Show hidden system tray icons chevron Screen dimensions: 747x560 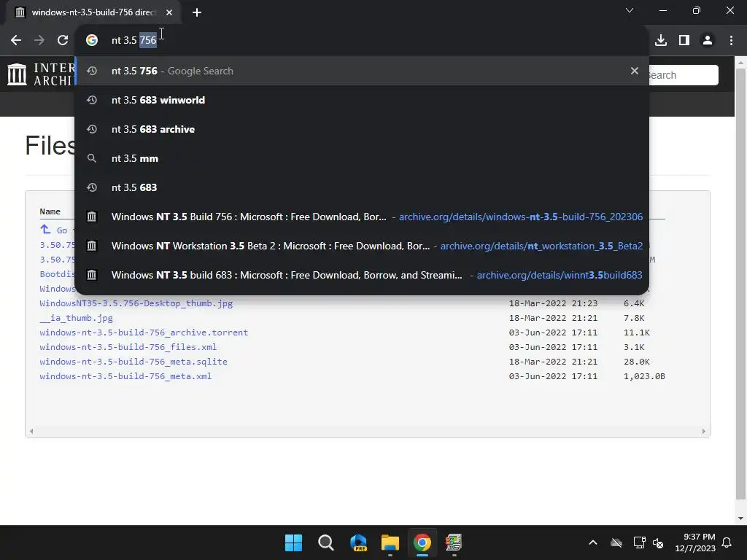tap(593, 542)
